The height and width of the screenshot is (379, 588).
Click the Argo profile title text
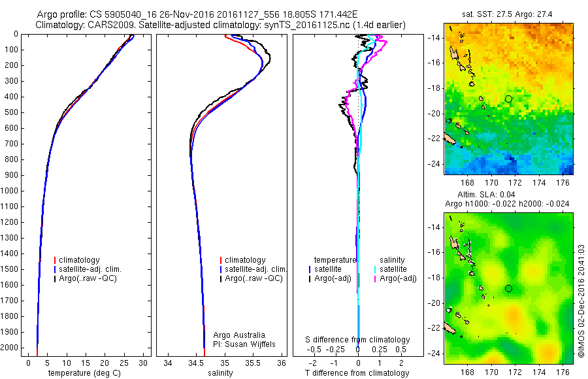click(197, 14)
